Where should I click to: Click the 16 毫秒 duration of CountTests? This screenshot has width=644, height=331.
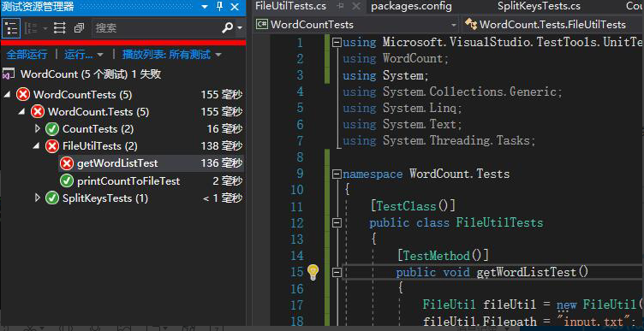(x=224, y=129)
